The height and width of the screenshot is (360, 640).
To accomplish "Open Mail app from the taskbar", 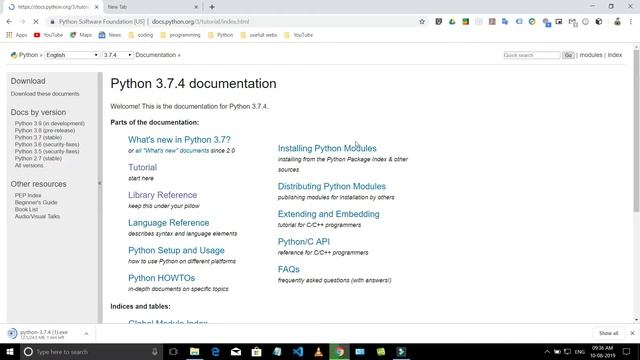I will tap(236, 352).
